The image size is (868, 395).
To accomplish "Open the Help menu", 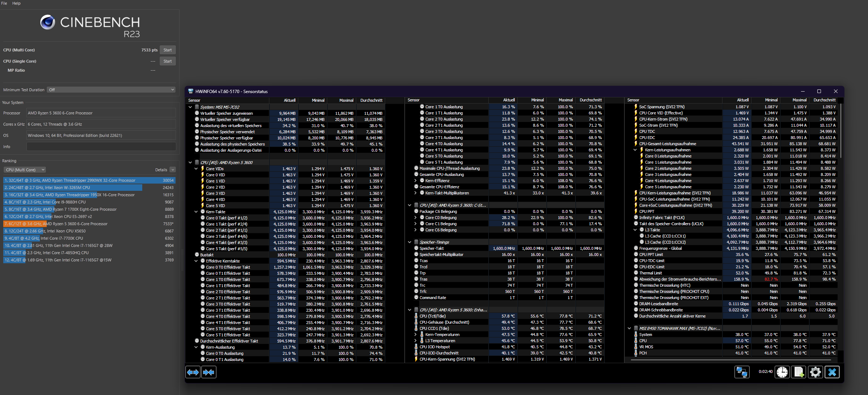I will point(16,3).
